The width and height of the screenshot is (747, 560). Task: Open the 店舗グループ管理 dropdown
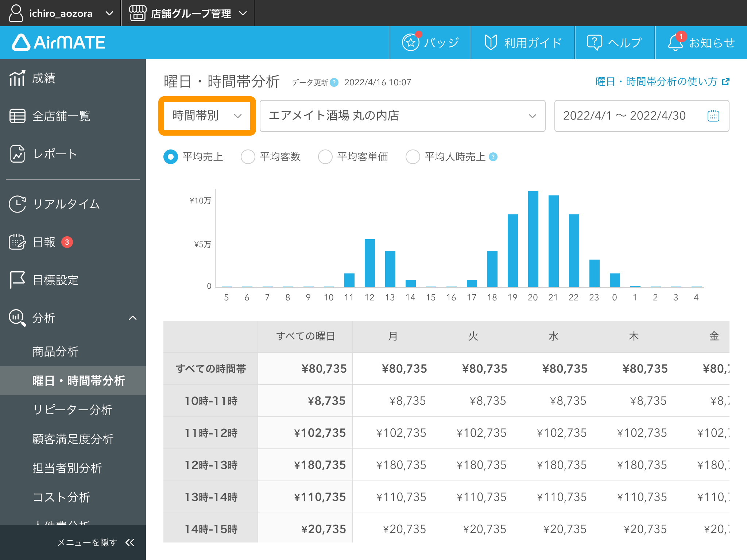(188, 13)
